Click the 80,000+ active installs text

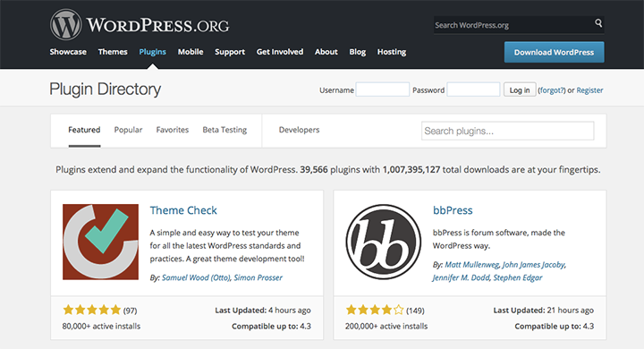tap(101, 327)
